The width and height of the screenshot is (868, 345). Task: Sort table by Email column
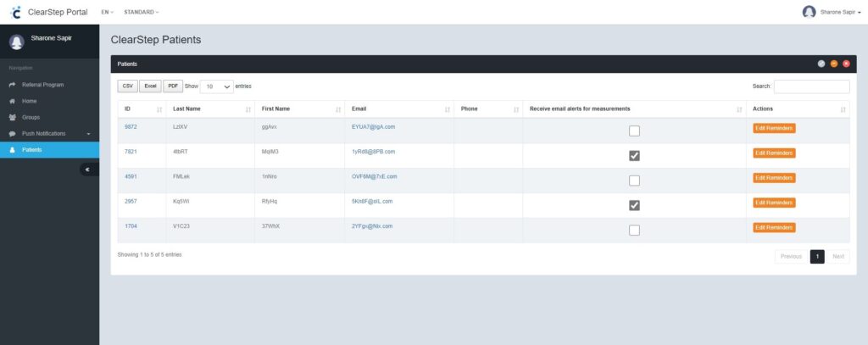coord(448,109)
